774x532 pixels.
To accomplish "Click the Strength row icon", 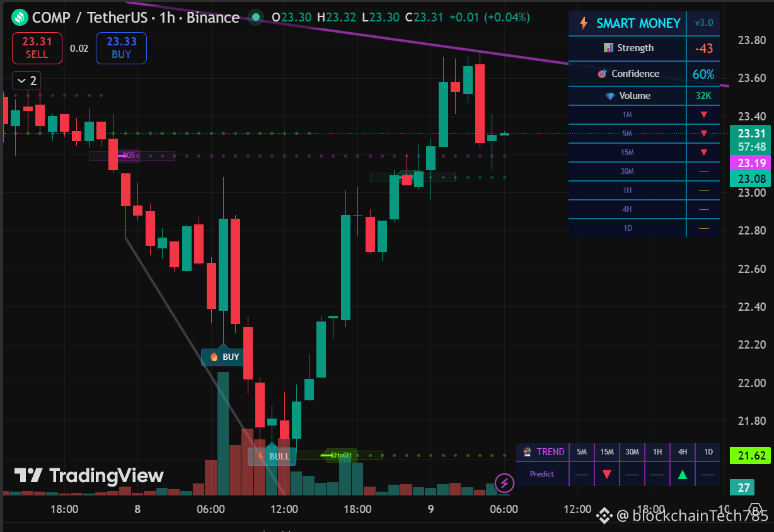I will pos(608,48).
